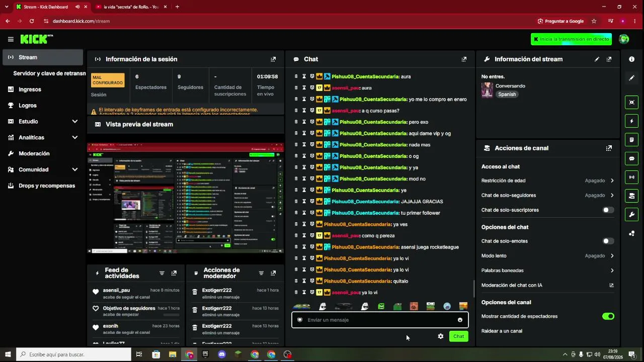
Task: Open the info icon in the widget sidebar
Action: (631, 59)
